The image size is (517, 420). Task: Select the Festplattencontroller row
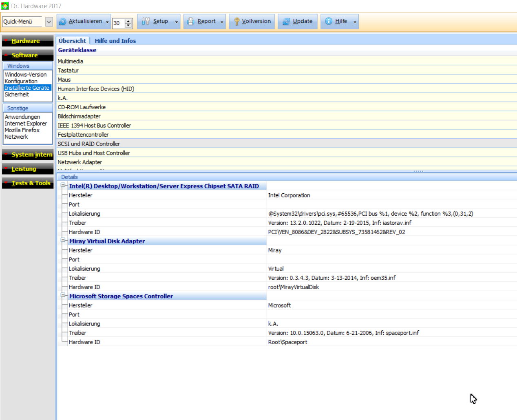coord(287,135)
